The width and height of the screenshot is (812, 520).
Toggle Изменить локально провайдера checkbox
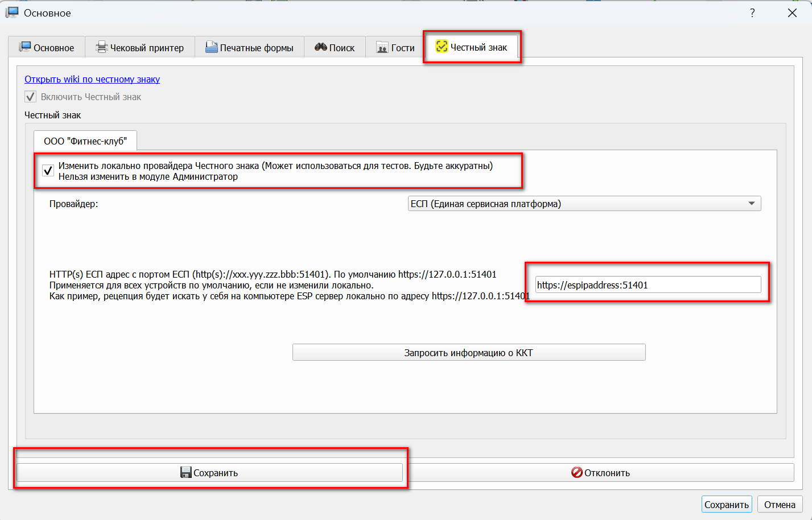pos(48,171)
